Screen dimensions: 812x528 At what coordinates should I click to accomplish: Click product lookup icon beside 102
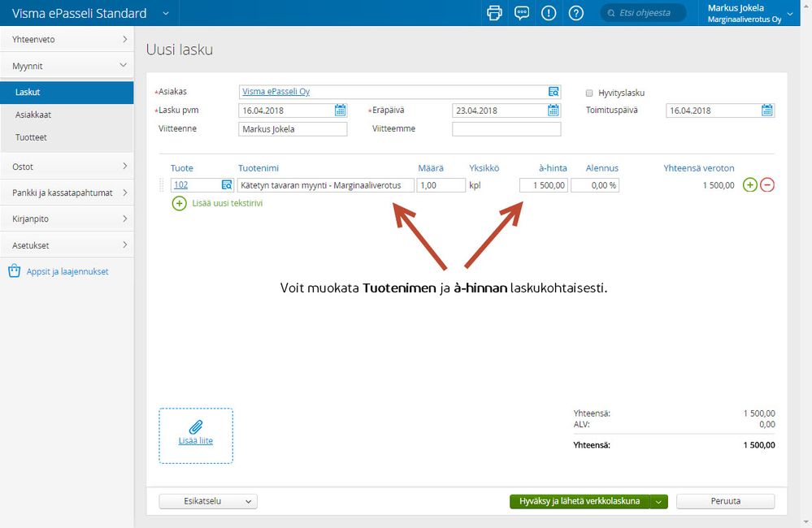[x=227, y=185]
